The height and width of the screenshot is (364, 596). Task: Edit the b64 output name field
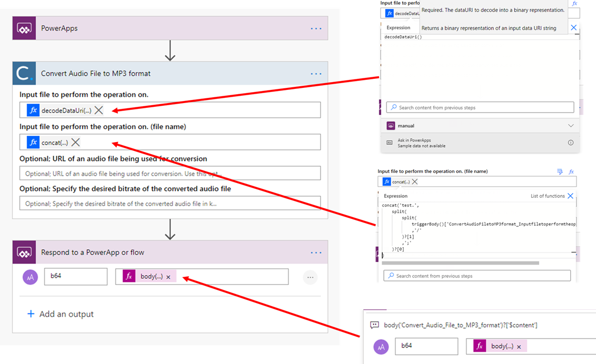(76, 276)
